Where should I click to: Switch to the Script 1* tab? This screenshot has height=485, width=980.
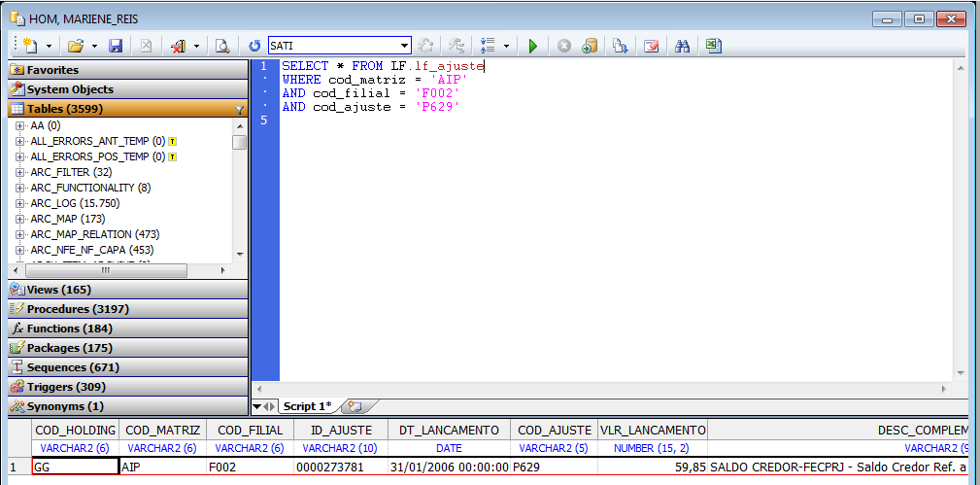pyautogui.click(x=306, y=405)
